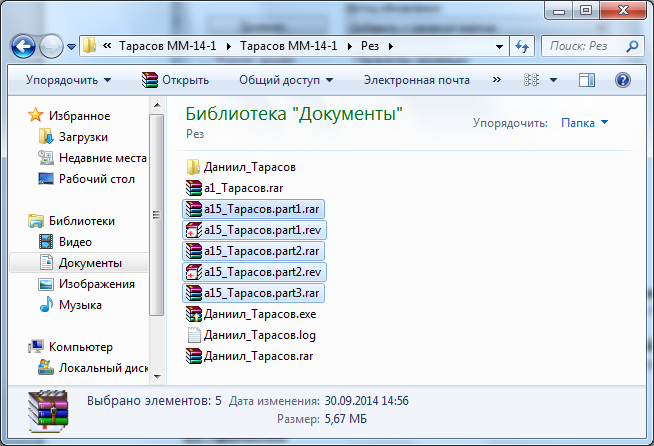Open view options dropdown arrow
The width and height of the screenshot is (654, 446).
click(553, 80)
